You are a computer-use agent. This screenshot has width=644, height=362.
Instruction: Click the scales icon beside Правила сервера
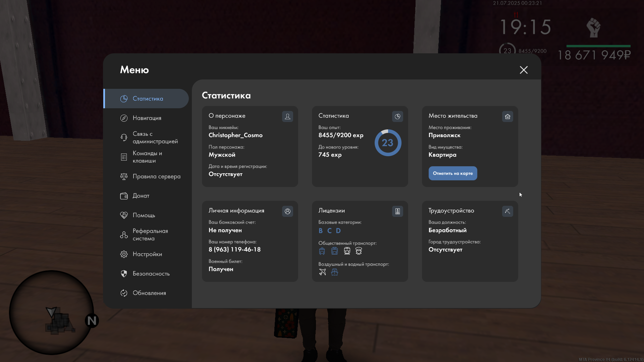[x=124, y=176]
